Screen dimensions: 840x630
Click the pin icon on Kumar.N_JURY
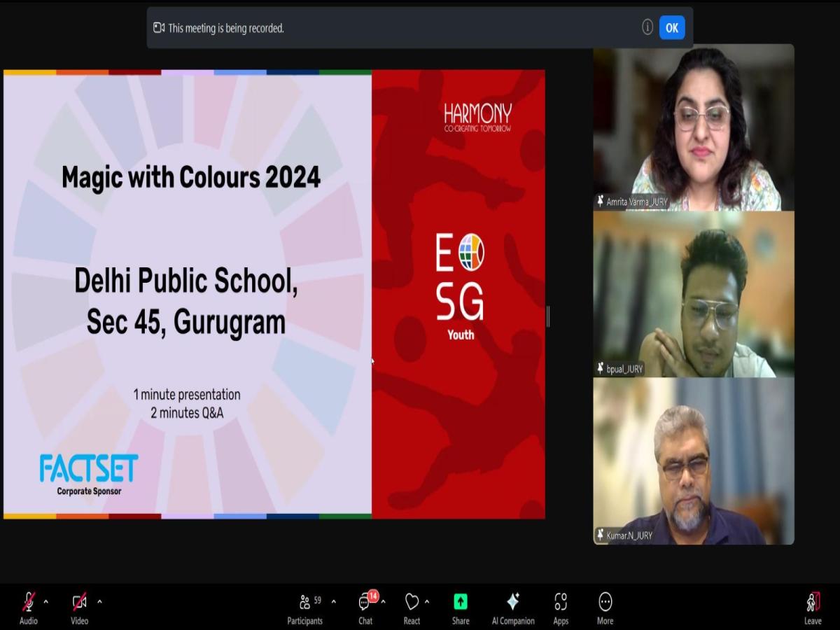[601, 535]
